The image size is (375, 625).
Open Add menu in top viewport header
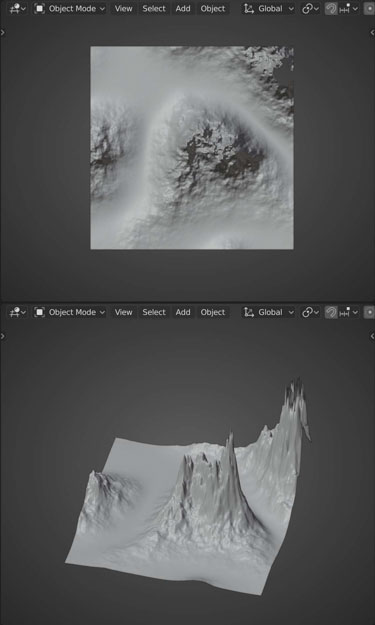pos(183,8)
